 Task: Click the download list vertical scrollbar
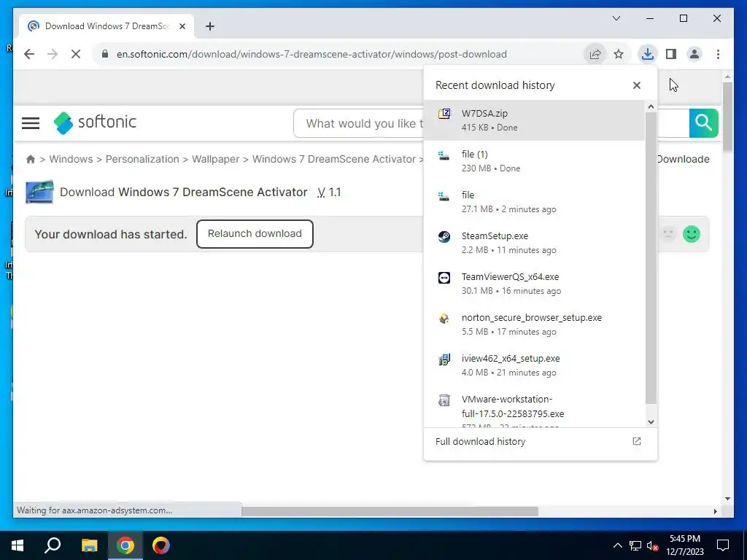(x=651, y=259)
